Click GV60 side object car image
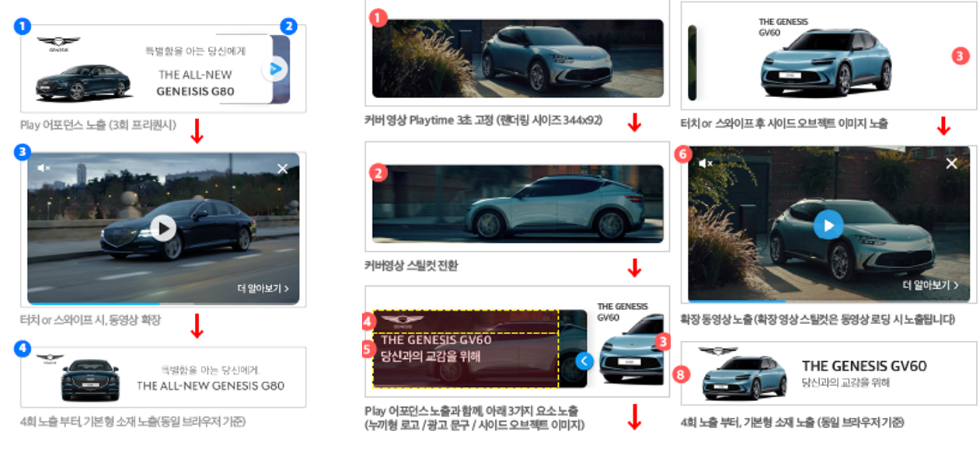 (x=825, y=64)
